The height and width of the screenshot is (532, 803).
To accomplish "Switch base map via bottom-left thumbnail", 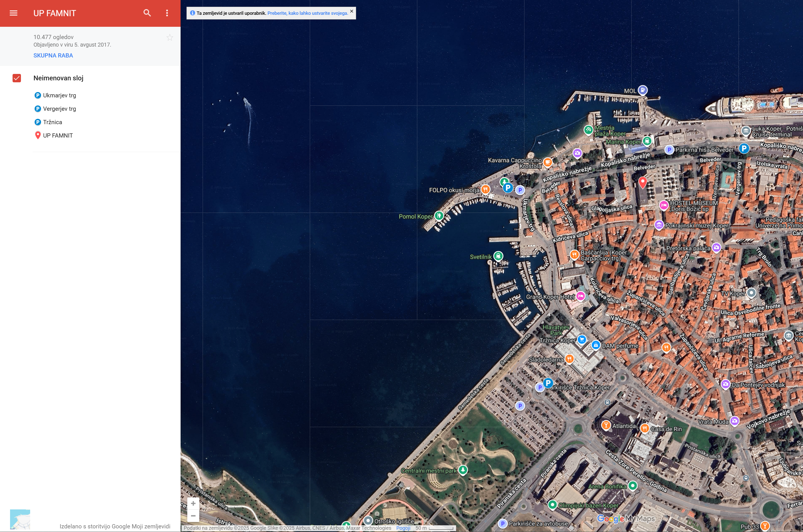I will click(x=20, y=519).
